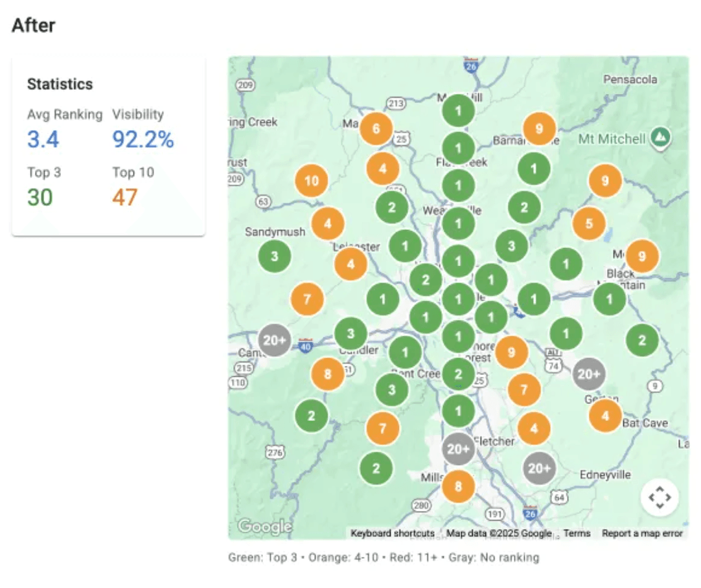Open the map camera controls button
The image size is (701, 588).
click(x=660, y=498)
